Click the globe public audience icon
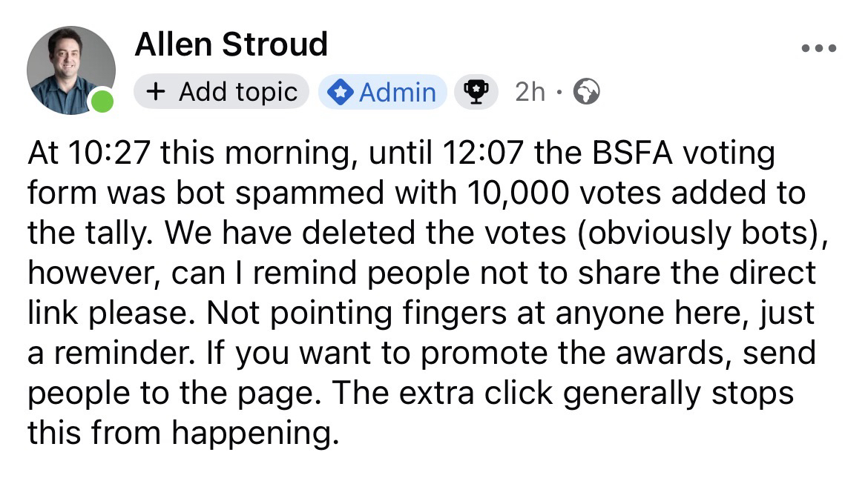The width and height of the screenshot is (868, 481). [x=586, y=92]
